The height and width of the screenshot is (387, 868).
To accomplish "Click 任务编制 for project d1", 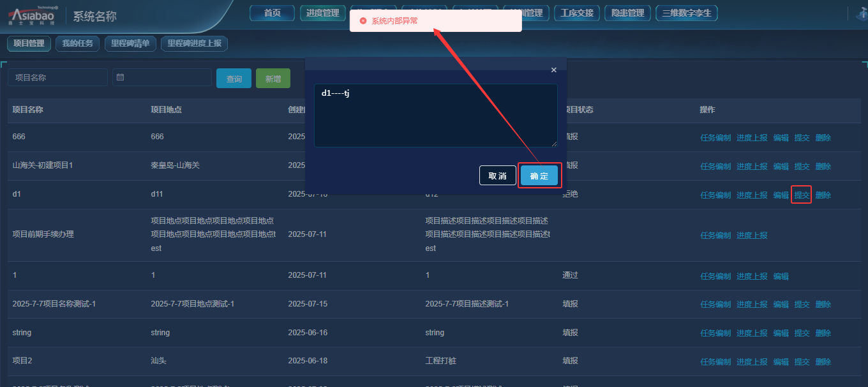I will (x=715, y=195).
